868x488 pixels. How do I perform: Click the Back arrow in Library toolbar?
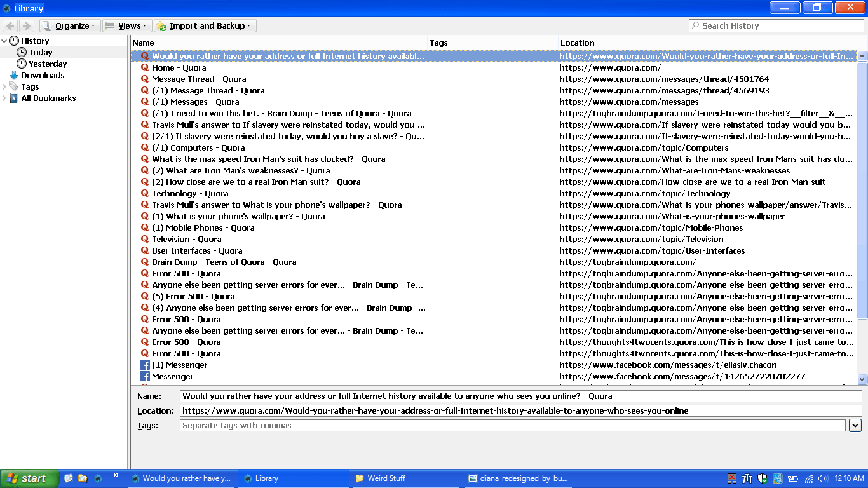coord(10,26)
